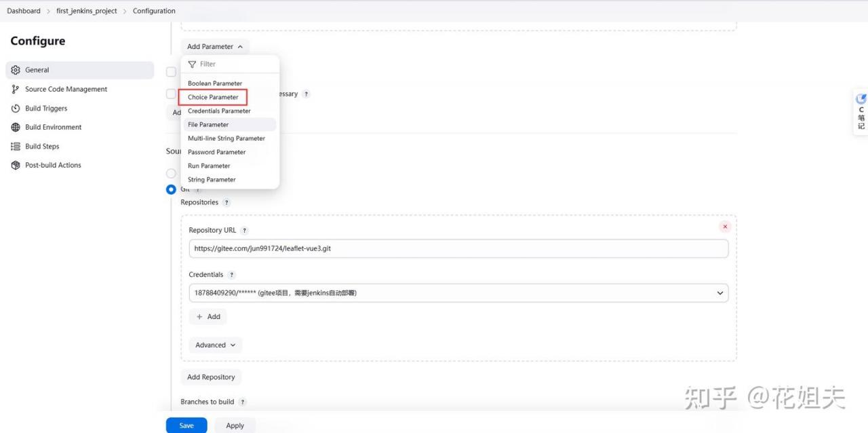
Task: Jump to Source Code Management section
Action: tap(66, 89)
